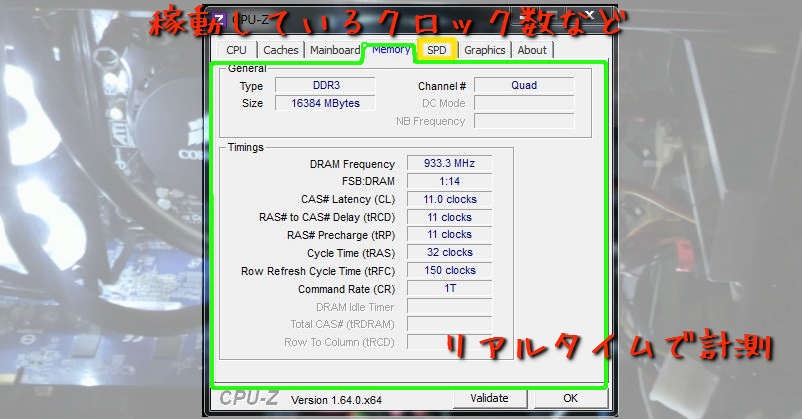Screen dimensions: 802x419
Task: Click the empty NB Frequency field
Action: 524,121
